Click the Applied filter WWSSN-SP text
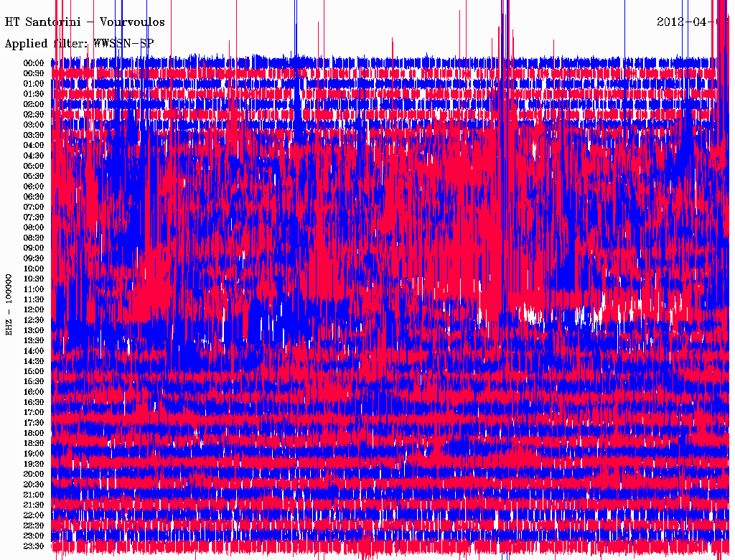Screen dimensions: 735x560 [x=79, y=44]
